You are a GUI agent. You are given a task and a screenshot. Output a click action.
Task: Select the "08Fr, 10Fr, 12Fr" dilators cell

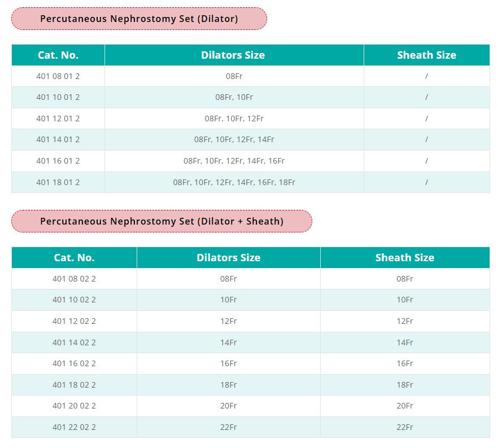coord(234,118)
